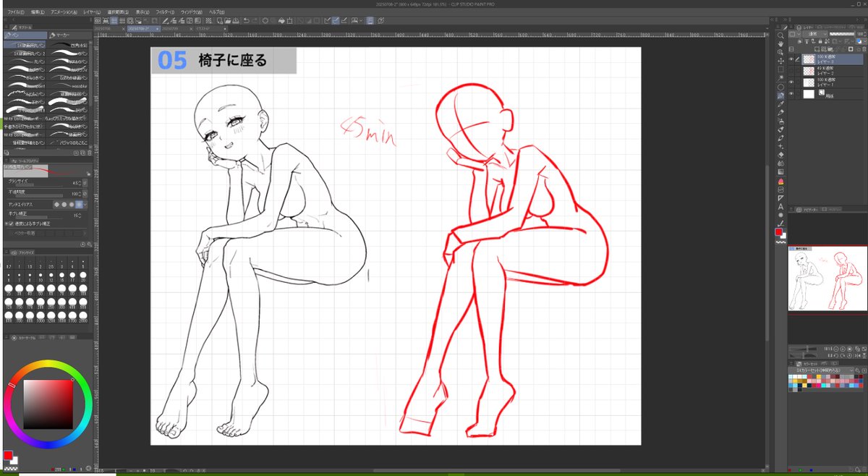This screenshot has width=868, height=476.
Task: Select the Move Layer tool
Action: tap(780, 61)
